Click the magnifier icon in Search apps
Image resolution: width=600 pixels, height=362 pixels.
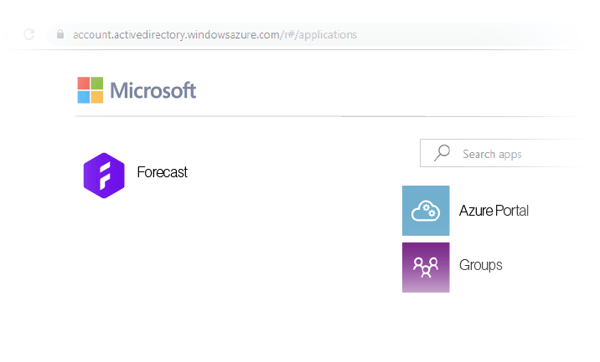(x=442, y=153)
